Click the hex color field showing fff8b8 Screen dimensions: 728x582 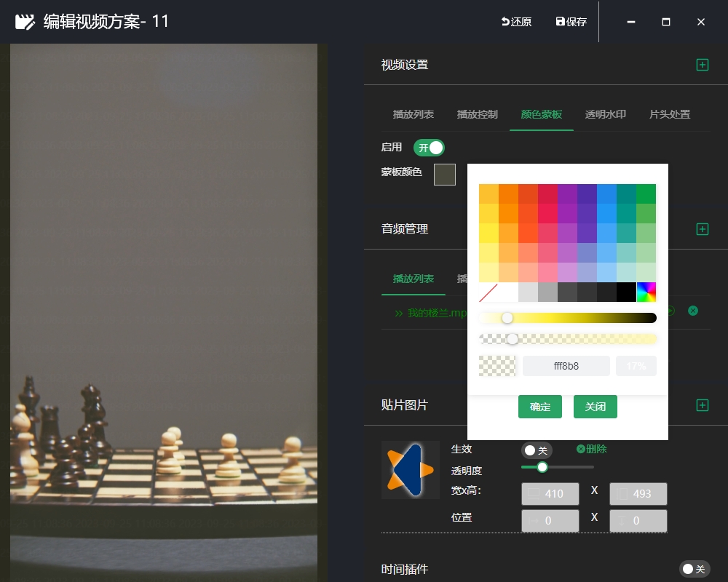(566, 366)
